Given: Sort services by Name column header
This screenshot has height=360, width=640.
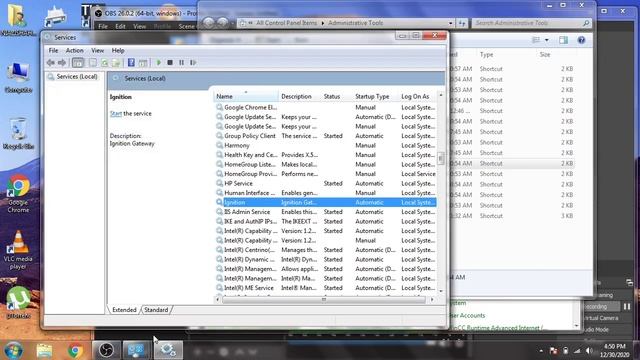Looking at the screenshot, I should (245, 96).
